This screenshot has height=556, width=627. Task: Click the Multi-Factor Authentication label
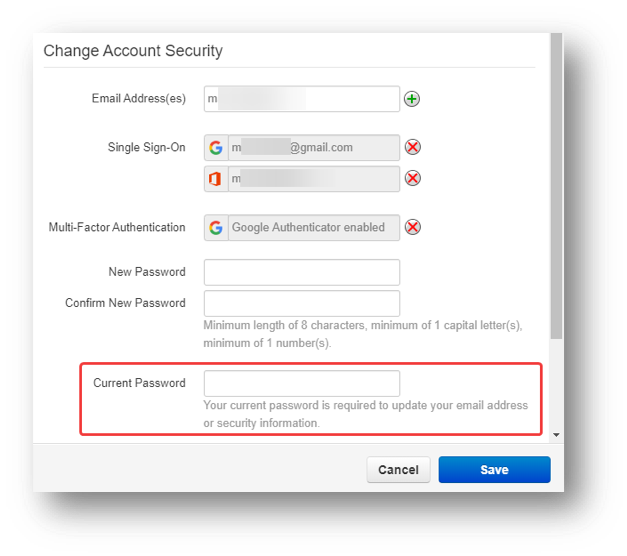pyautogui.click(x=117, y=228)
